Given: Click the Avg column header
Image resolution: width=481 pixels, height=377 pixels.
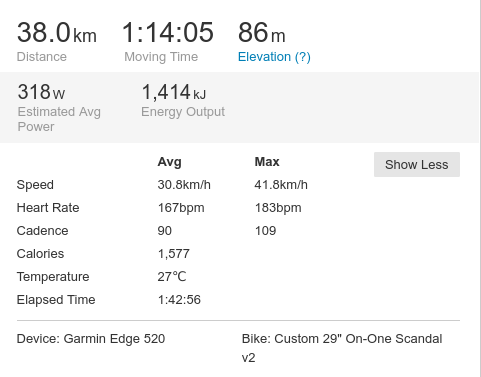Looking at the screenshot, I should pyautogui.click(x=169, y=162).
